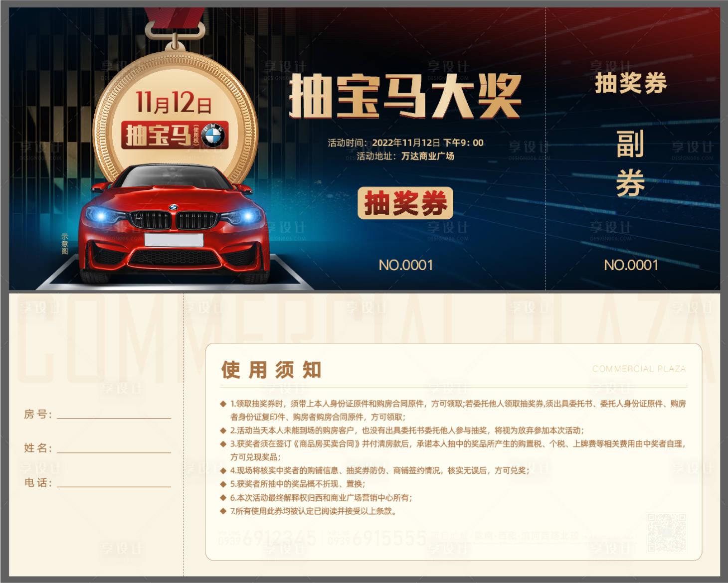
Task: Click the 抽奖券 title on the stub
Action: pyautogui.click(x=631, y=83)
